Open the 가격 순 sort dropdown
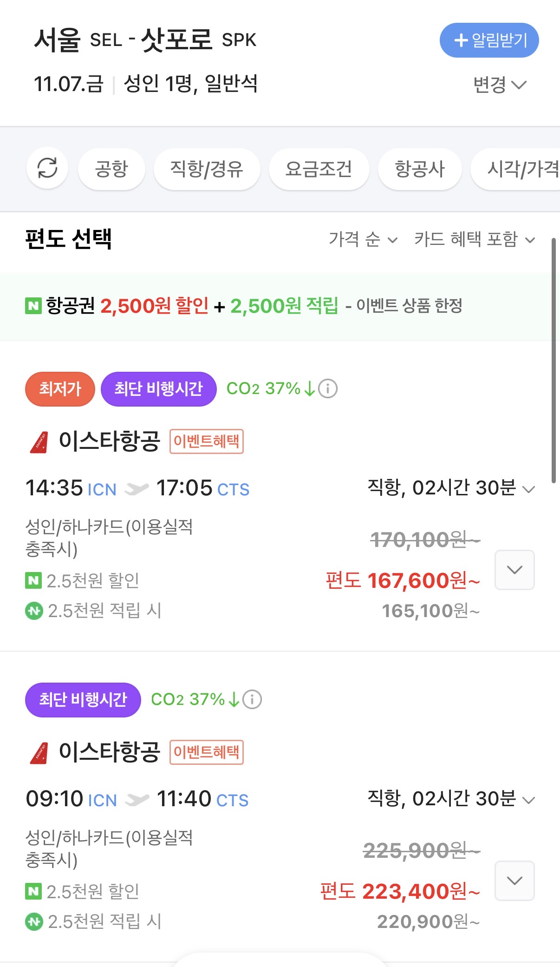 click(363, 239)
